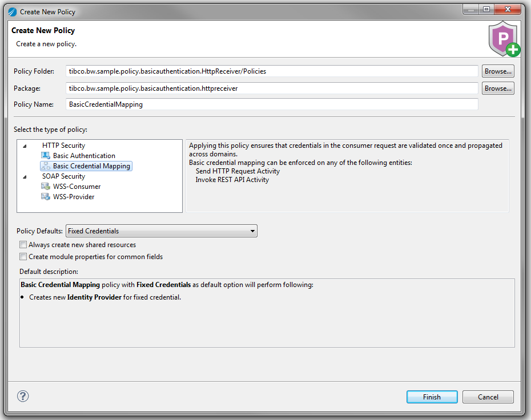This screenshot has height=420, width=531.
Task: Click 'Creates new Identity Provider' bullet text
Action: [105, 297]
